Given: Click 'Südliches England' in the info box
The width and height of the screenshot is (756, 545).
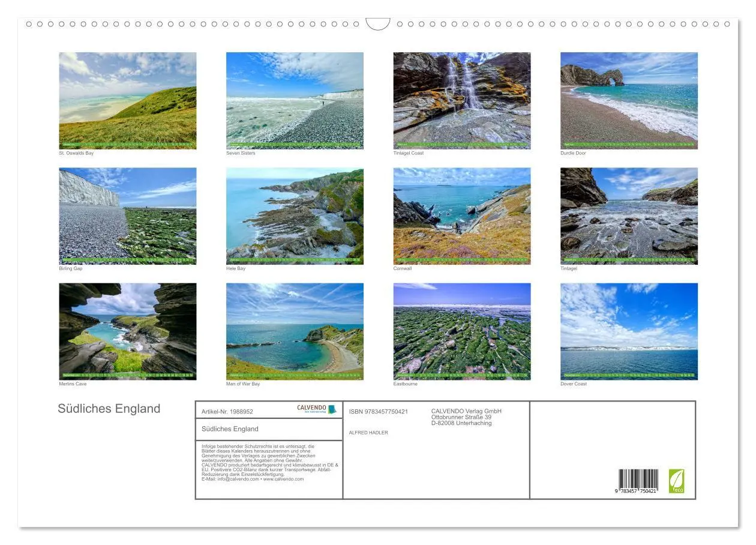Looking at the screenshot, I should click(230, 429).
